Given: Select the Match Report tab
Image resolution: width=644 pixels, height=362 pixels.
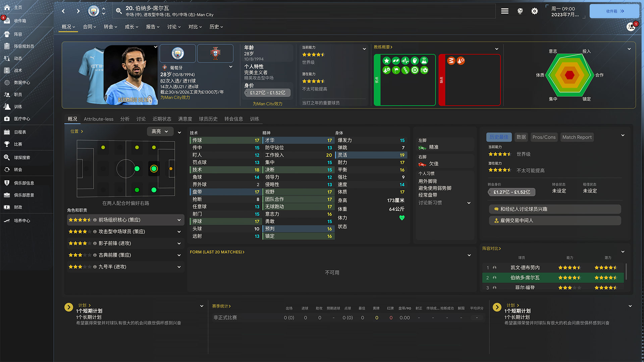Looking at the screenshot, I should point(577,137).
